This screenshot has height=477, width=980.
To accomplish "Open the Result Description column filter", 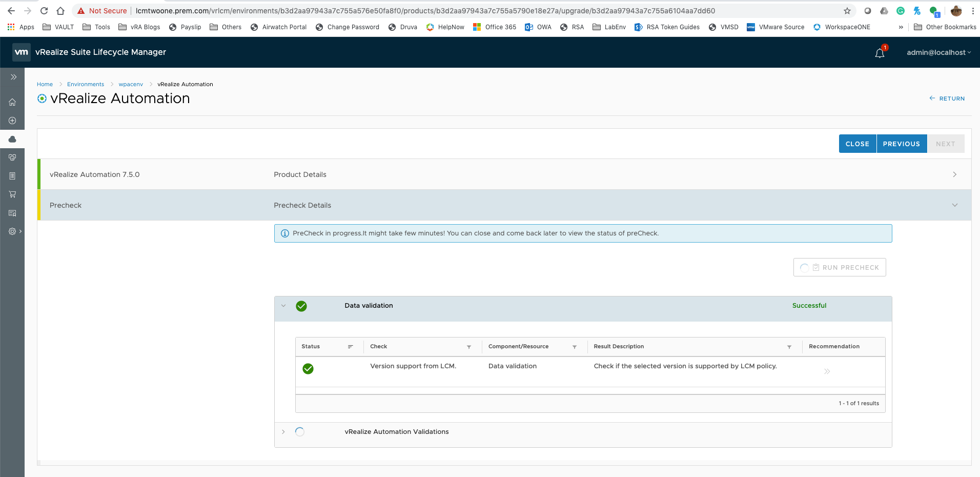I will (x=789, y=347).
